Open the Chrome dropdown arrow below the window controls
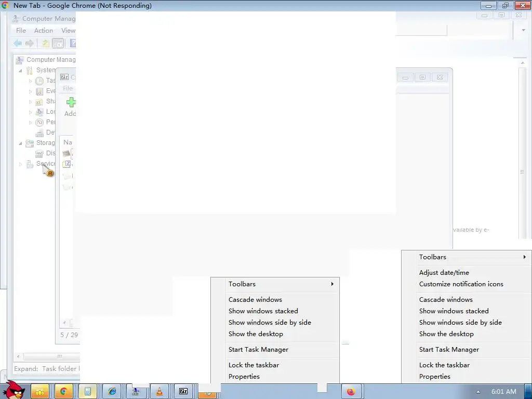The width and height of the screenshot is (532, 399). click(523, 30)
